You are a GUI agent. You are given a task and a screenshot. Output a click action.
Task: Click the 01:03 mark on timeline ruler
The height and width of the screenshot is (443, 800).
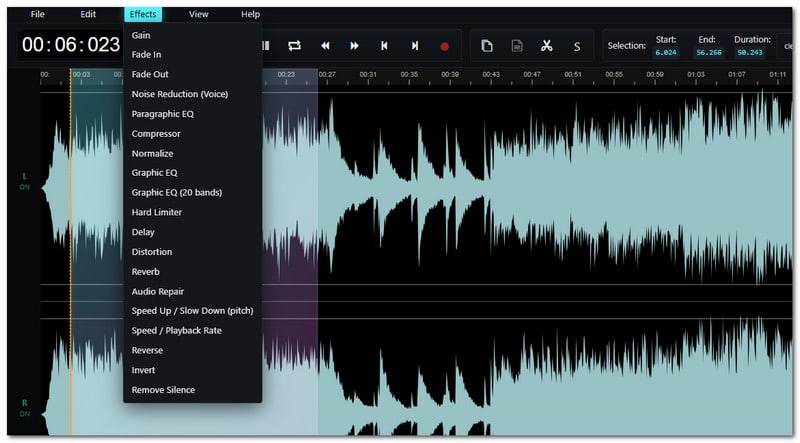pos(695,75)
